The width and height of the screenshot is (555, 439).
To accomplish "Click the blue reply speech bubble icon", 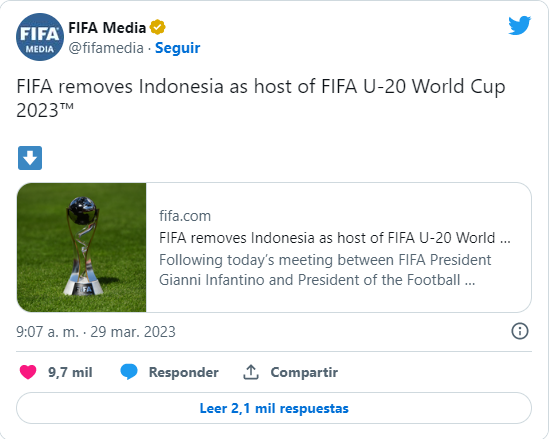I will pyautogui.click(x=129, y=372).
